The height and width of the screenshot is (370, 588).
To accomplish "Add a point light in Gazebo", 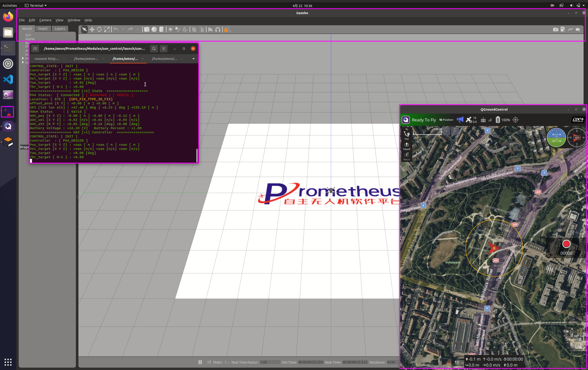I will click(170, 29).
